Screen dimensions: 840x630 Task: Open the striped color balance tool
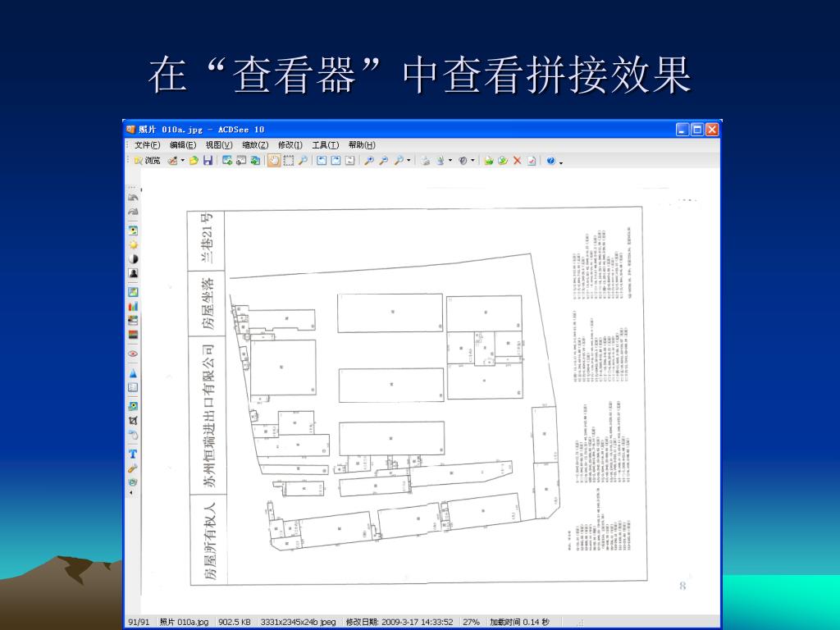coord(133,321)
